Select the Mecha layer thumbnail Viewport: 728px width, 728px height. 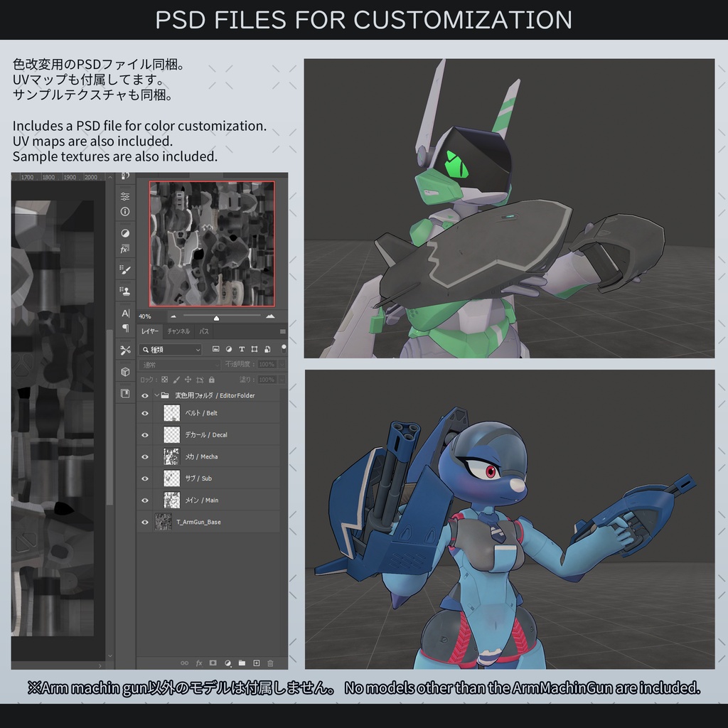coord(172,456)
